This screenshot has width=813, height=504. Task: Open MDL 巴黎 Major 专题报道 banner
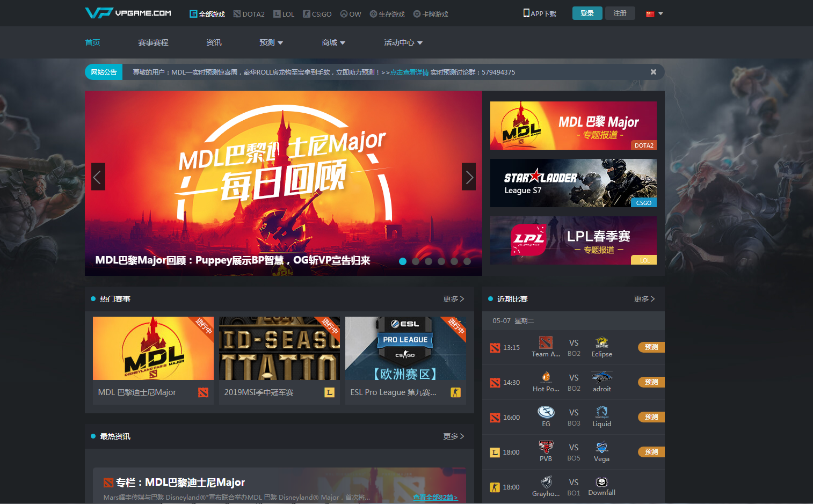tap(574, 126)
